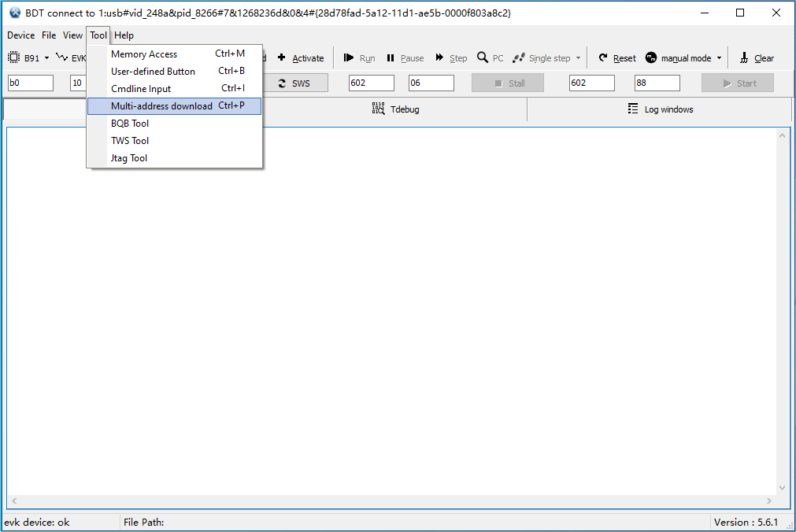This screenshot has height=532, width=796.
Task: Open the BQB Tool
Action: pyautogui.click(x=175, y=124)
